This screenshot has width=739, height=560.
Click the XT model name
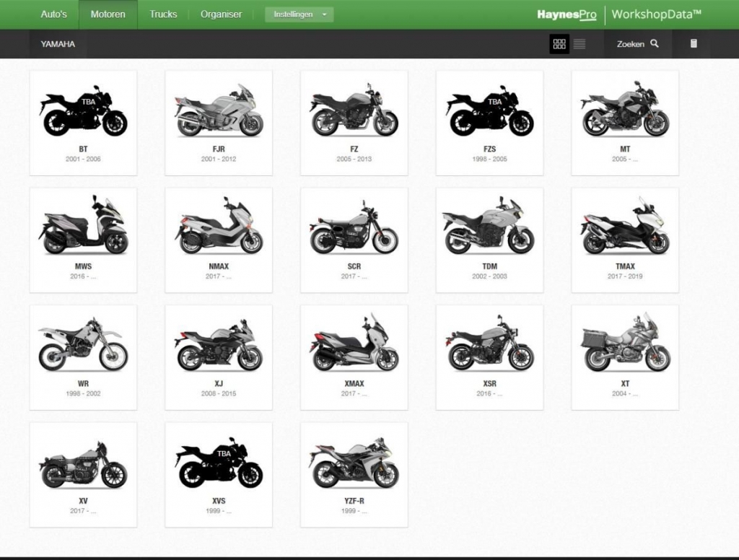point(625,384)
